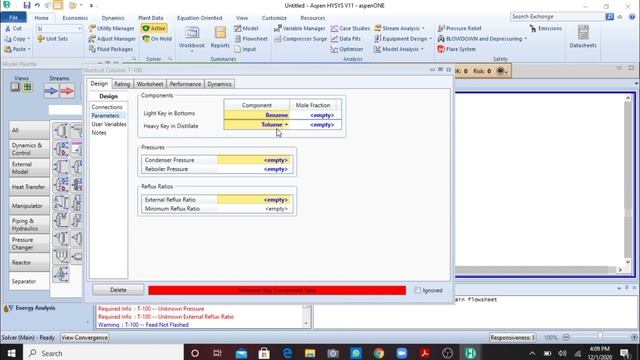This screenshot has width=640, height=360.
Task: Choose the Separator palette category
Action: coord(29,281)
